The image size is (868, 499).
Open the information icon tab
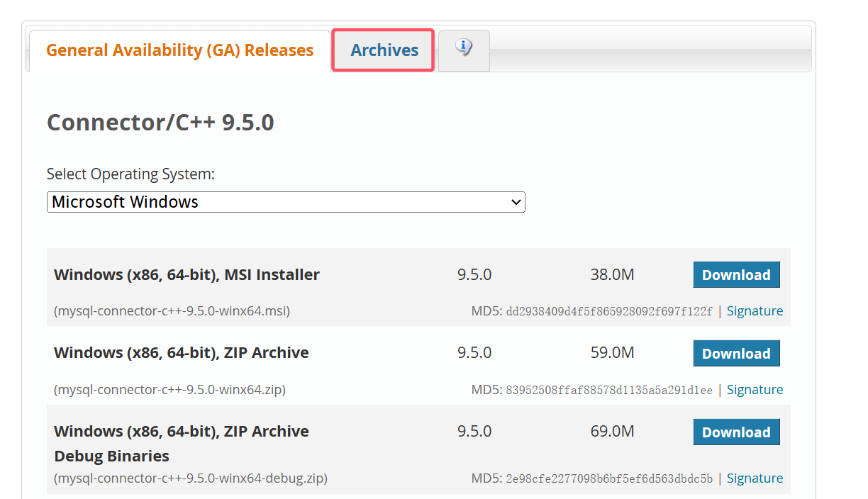tap(464, 50)
